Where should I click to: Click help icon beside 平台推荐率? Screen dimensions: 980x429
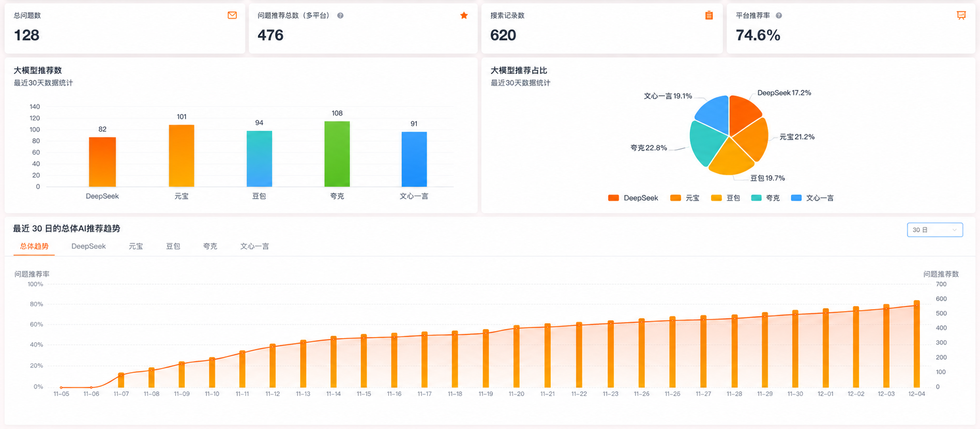pos(779,16)
